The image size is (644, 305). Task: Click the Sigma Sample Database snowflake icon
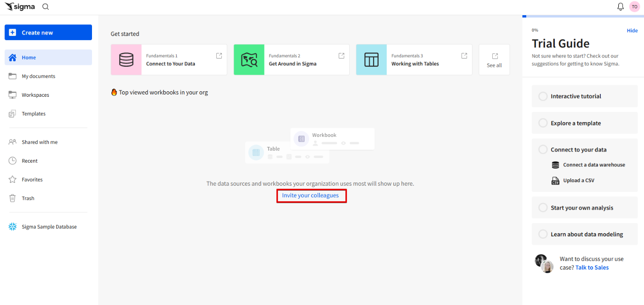click(12, 227)
